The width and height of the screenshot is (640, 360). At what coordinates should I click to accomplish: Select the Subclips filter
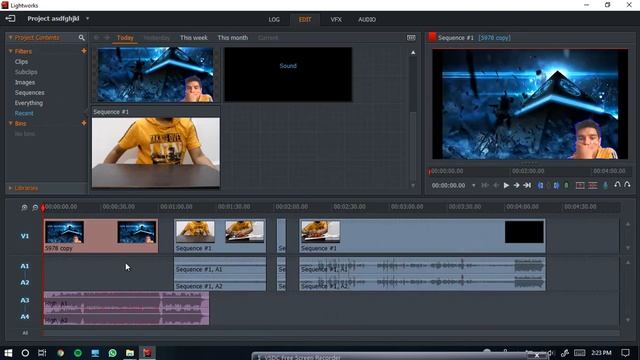26,72
